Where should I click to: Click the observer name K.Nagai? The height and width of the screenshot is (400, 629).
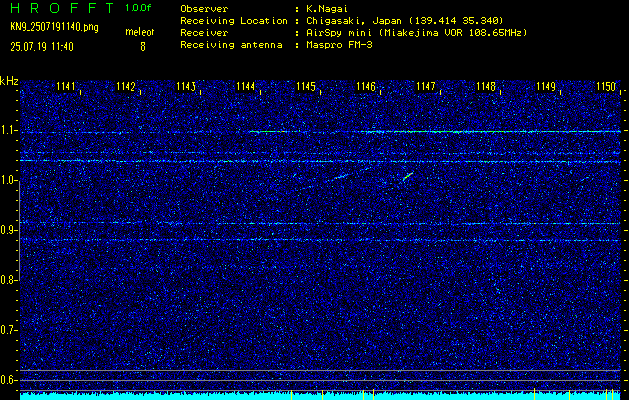(327, 8)
